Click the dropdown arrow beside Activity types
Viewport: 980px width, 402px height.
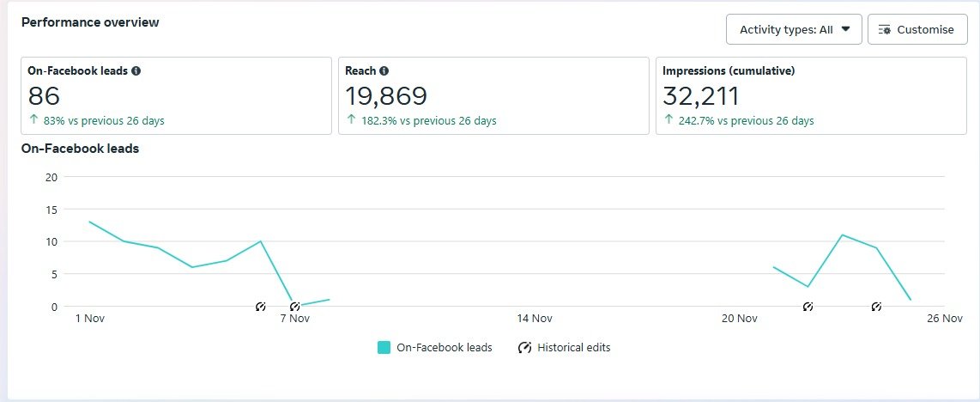[846, 29]
